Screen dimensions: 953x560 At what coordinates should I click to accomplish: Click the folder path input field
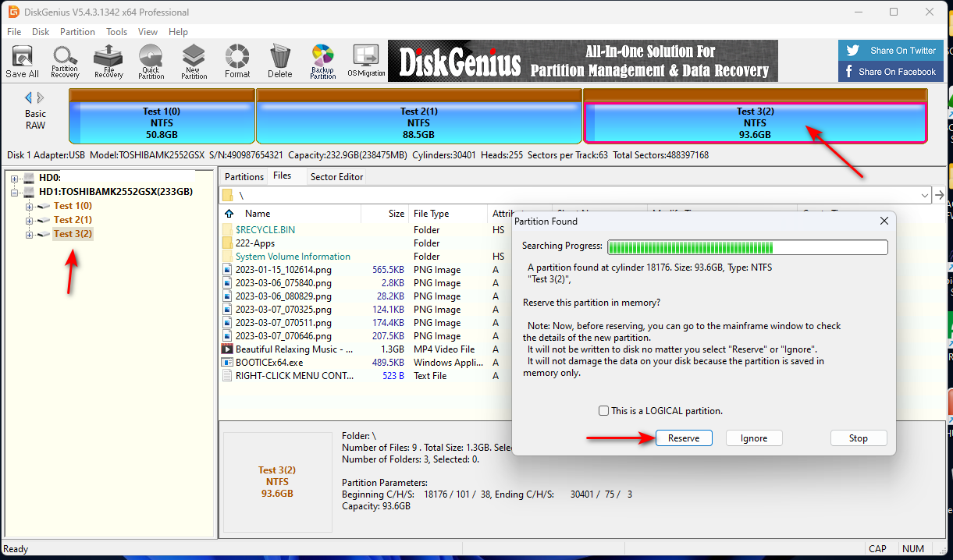pyautogui.click(x=576, y=195)
